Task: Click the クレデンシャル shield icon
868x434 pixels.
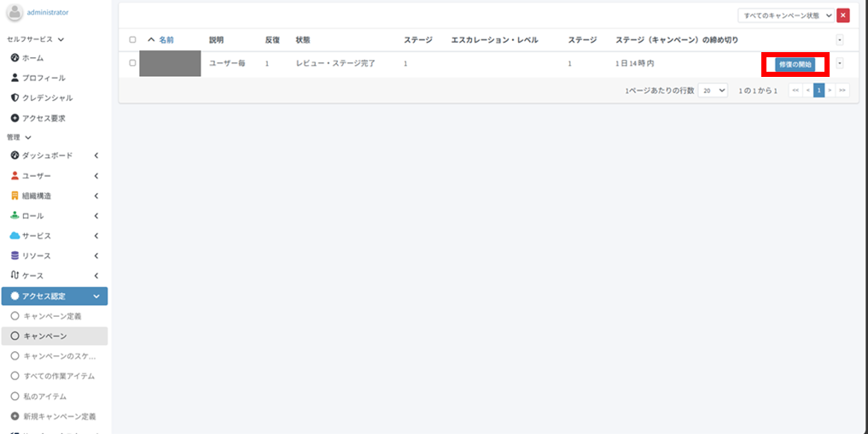Action: [15, 97]
